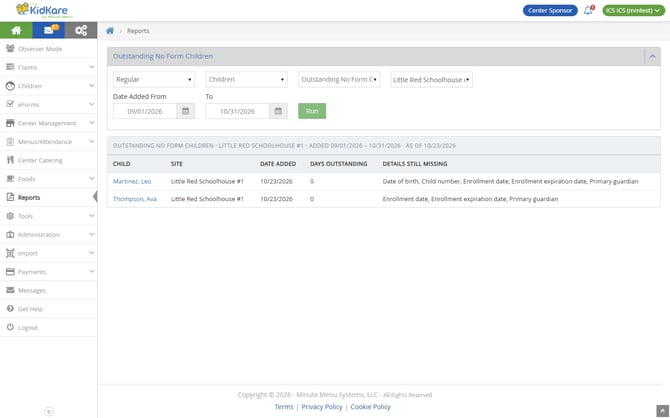
Task: Expand the eForms menu chevron
Action: (91, 104)
